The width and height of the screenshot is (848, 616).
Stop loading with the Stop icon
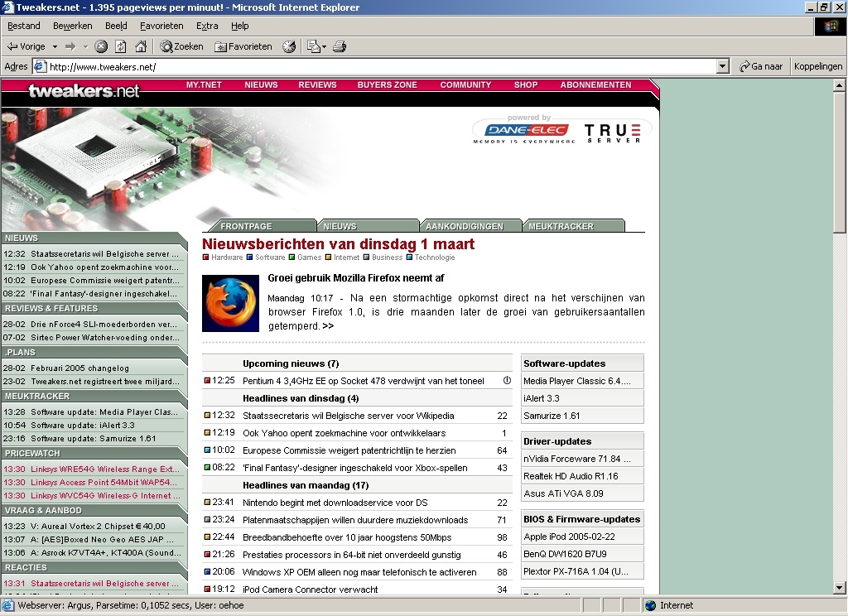tap(101, 46)
